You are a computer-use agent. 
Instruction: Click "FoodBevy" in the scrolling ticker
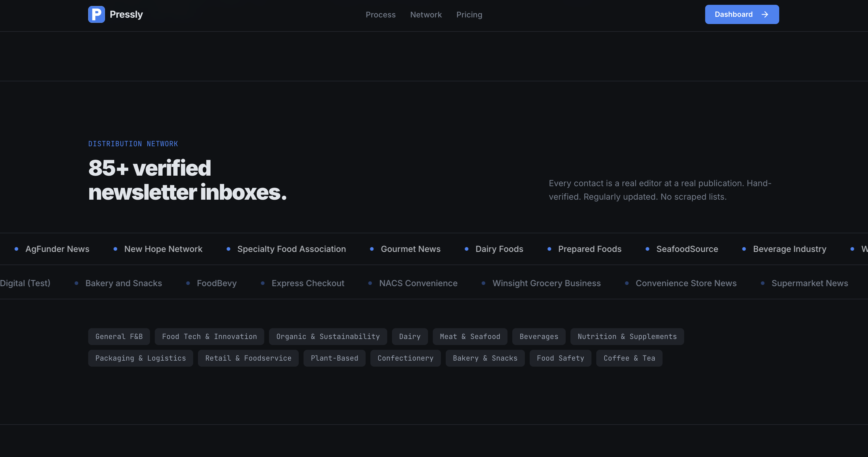coord(217,283)
